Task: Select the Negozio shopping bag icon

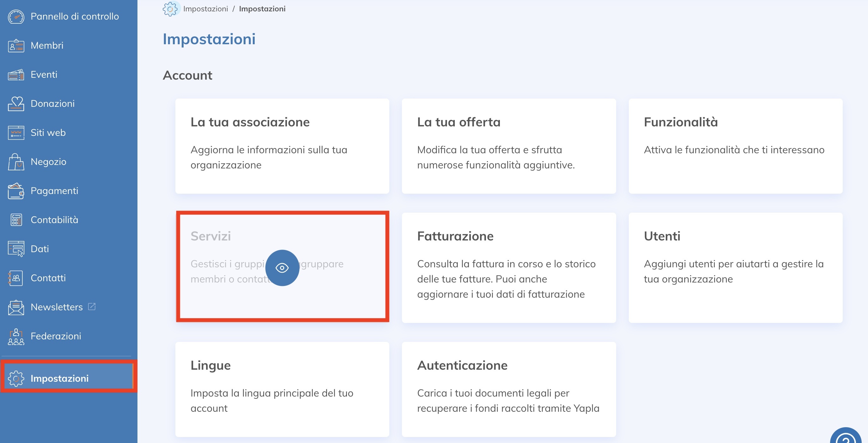Action: 15,161
